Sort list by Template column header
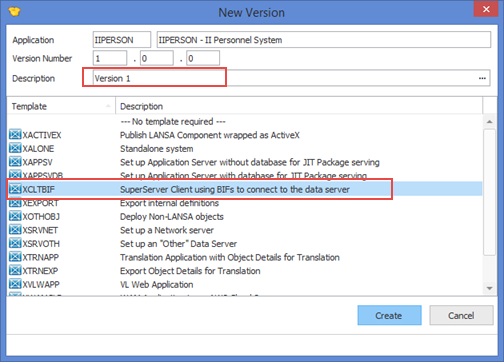This screenshot has width=504, height=362. (61, 106)
